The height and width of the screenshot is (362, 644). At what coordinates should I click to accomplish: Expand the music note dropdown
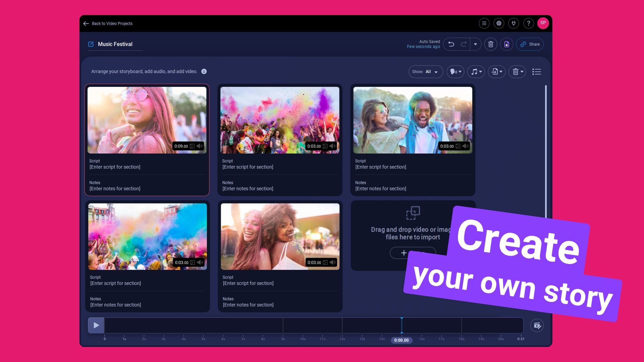tap(476, 72)
